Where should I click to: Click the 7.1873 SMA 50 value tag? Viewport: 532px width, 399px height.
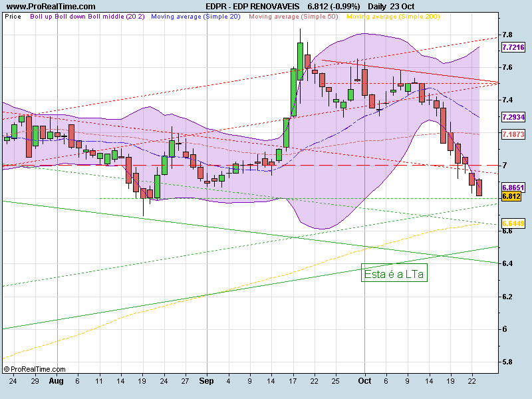(x=513, y=134)
